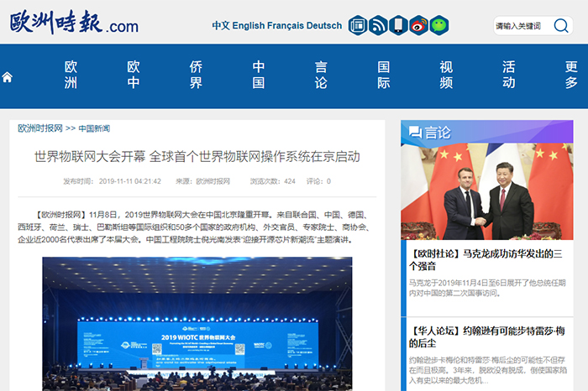
Task: Open the RSS feed icon
Action: [x=378, y=25]
